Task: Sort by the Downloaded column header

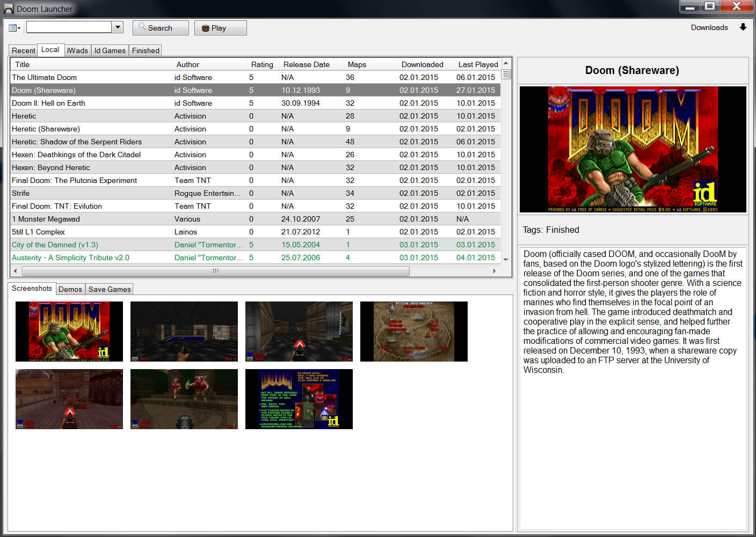Action: pyautogui.click(x=426, y=64)
